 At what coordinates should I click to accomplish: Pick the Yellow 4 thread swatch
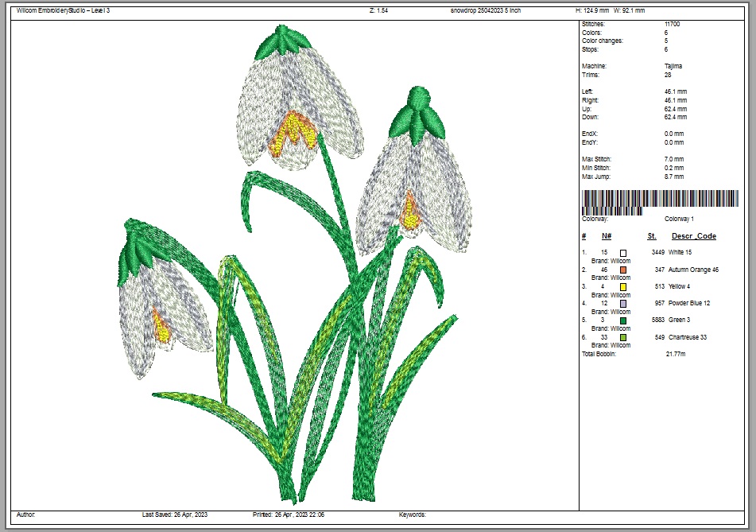pos(623,286)
